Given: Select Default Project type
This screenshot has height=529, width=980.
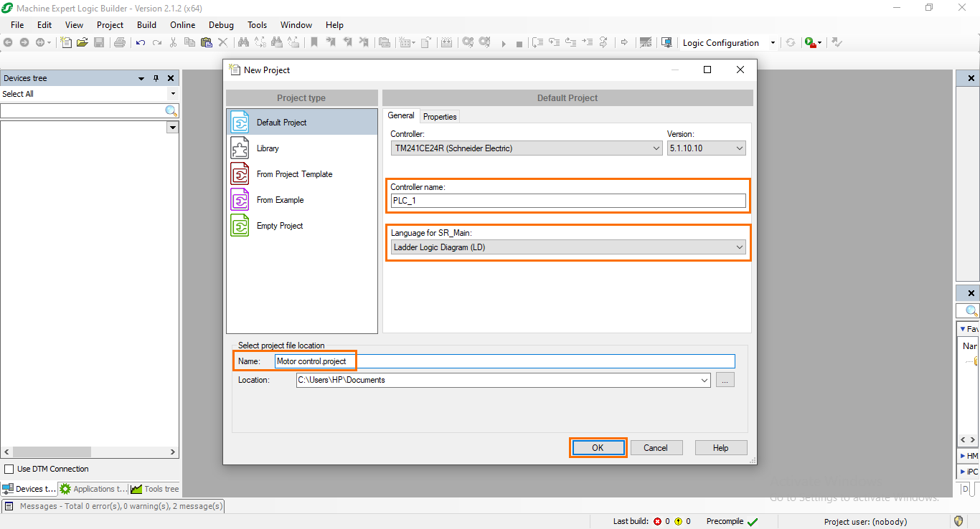Looking at the screenshot, I should pyautogui.click(x=302, y=123).
